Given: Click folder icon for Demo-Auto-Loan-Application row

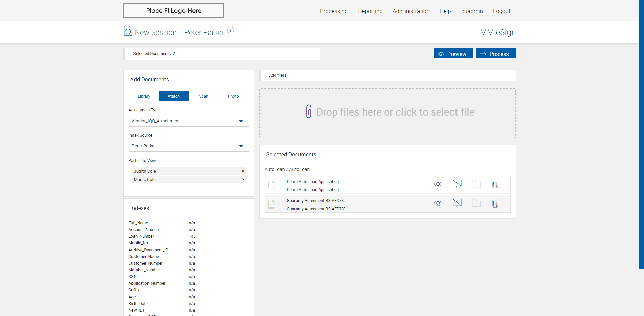Looking at the screenshot, I should (x=476, y=184).
